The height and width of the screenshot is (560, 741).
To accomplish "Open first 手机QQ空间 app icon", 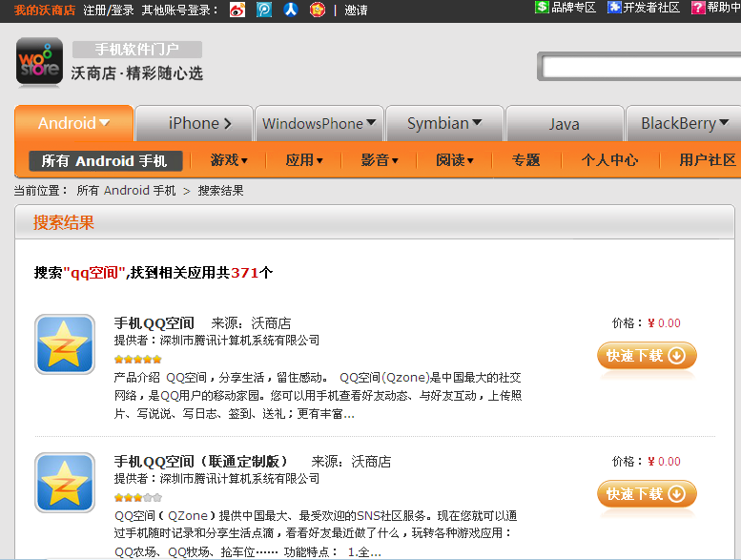I will click(65, 344).
